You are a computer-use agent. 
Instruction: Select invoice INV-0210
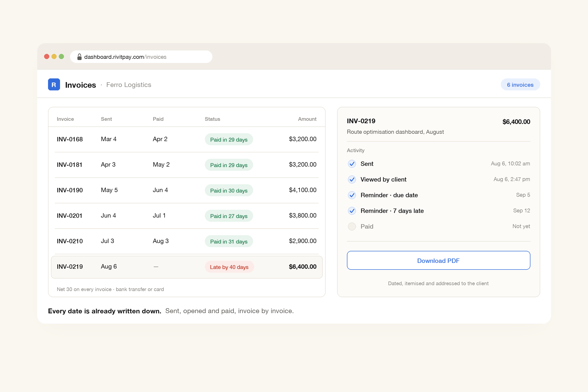[x=186, y=241]
